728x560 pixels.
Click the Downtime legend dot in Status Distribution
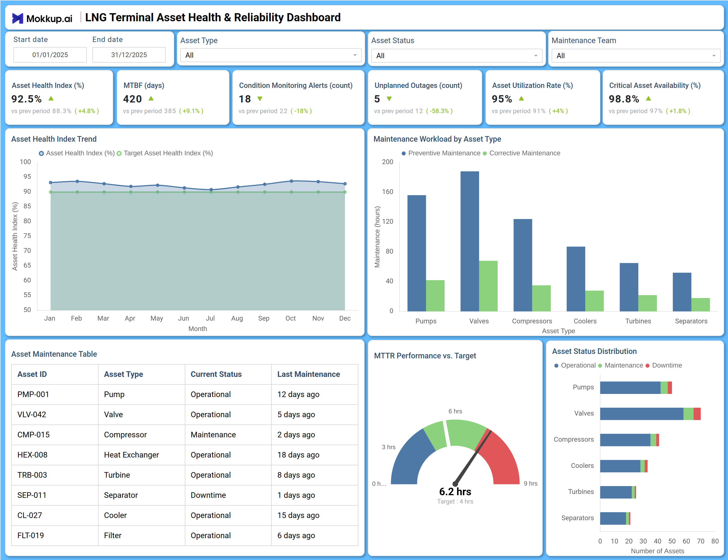point(647,366)
